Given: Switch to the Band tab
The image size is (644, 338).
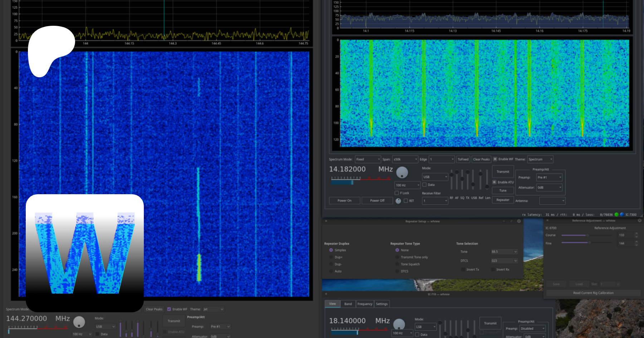Looking at the screenshot, I should tap(348, 304).
